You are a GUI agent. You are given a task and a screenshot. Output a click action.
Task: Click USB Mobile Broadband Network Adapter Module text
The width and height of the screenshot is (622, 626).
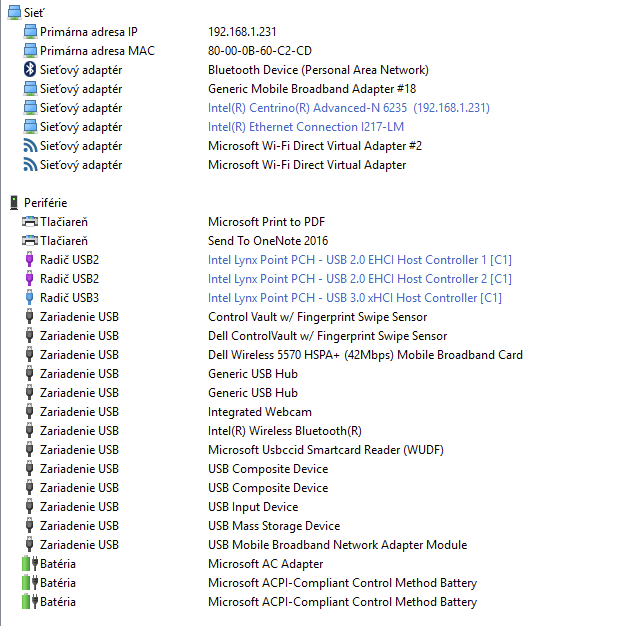coord(337,545)
